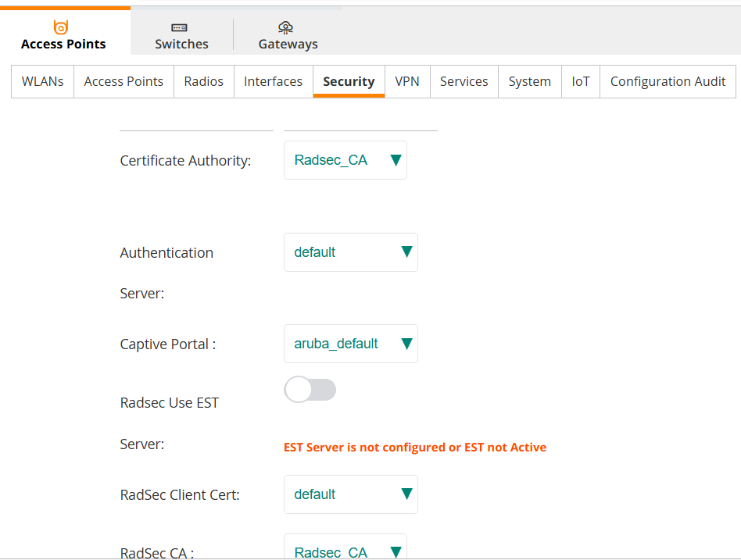Open the IoT tab
This screenshot has height=560, width=741.
click(x=581, y=82)
